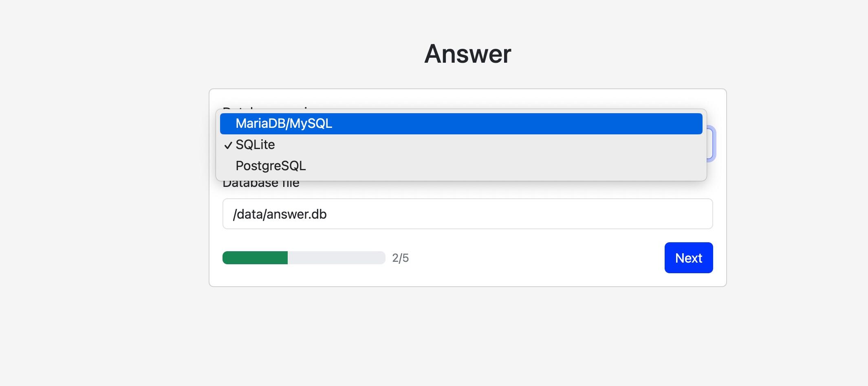868x386 pixels.
Task: Click the green filled progress segment
Action: 255,258
